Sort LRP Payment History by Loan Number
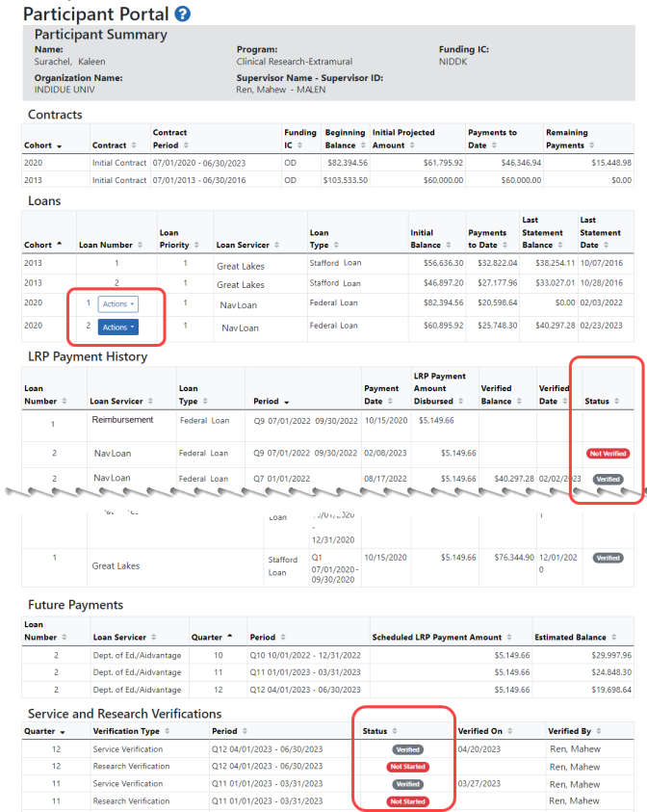This screenshot has height=812, width=647. (45, 395)
